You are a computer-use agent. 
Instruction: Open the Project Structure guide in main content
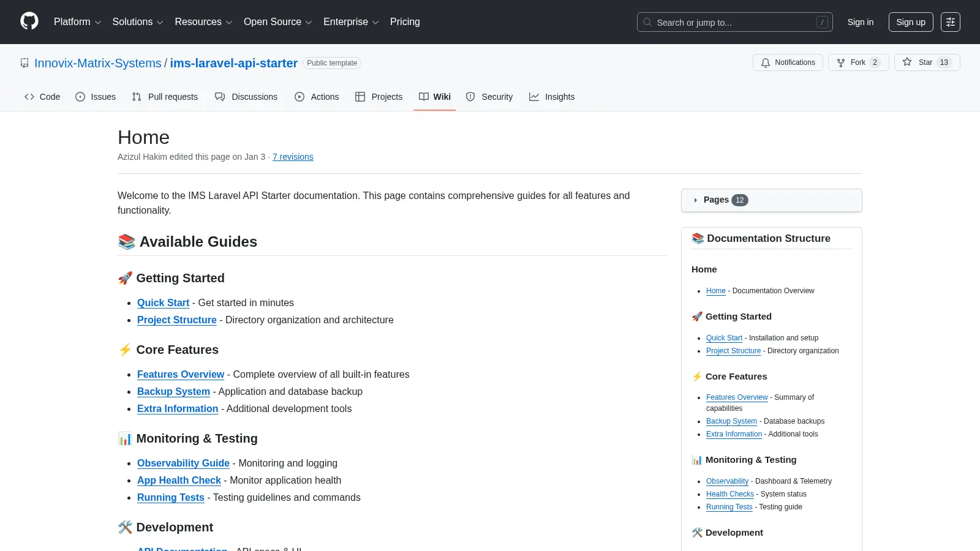click(177, 320)
